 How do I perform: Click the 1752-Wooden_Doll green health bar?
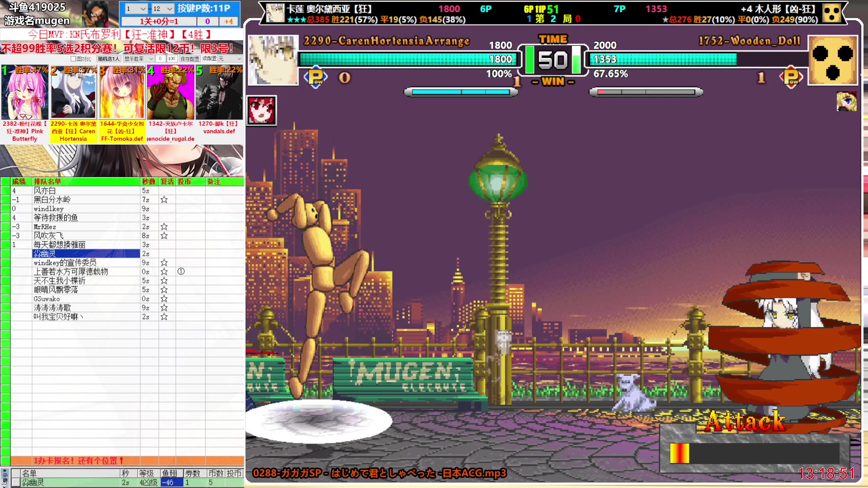click(x=663, y=59)
